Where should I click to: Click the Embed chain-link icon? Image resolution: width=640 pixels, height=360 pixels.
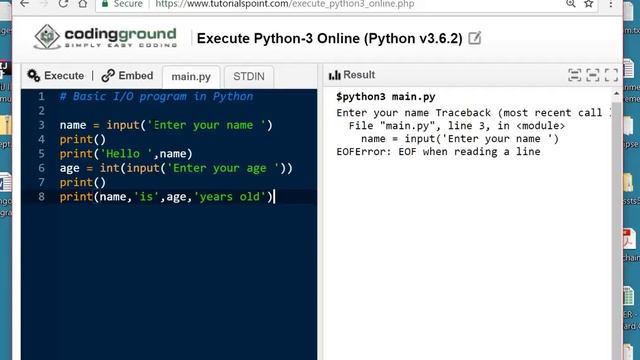point(108,76)
